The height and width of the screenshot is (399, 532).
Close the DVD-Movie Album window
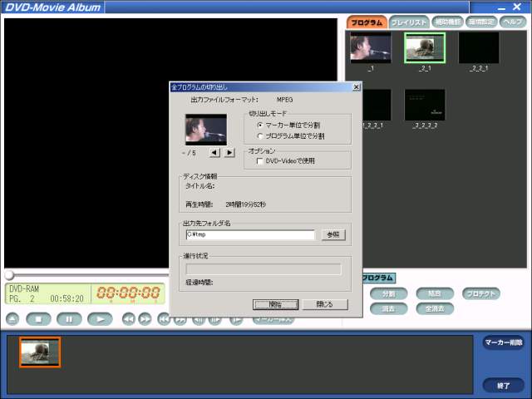tap(517, 7)
